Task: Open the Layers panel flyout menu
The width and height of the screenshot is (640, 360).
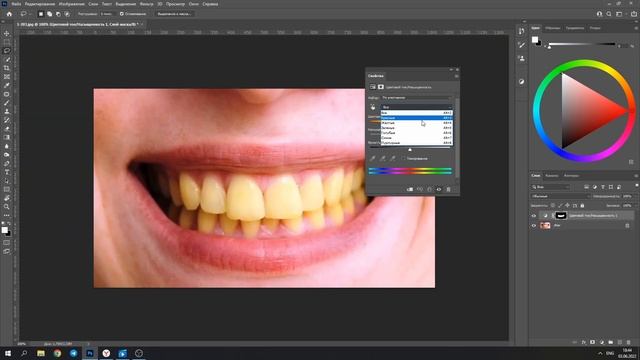Action: (636, 176)
